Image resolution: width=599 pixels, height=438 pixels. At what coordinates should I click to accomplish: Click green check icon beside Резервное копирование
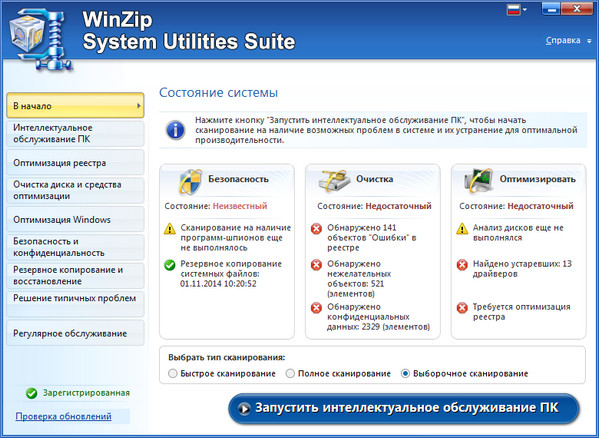click(170, 265)
